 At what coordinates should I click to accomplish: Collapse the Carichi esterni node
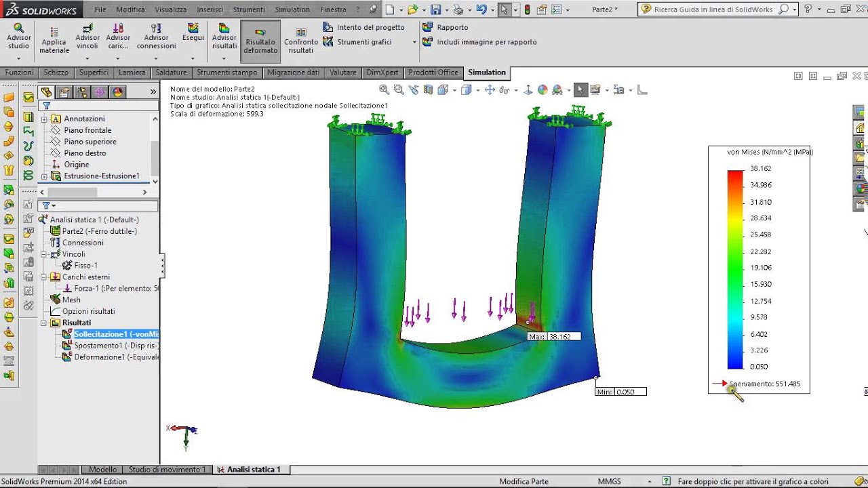tap(45, 277)
